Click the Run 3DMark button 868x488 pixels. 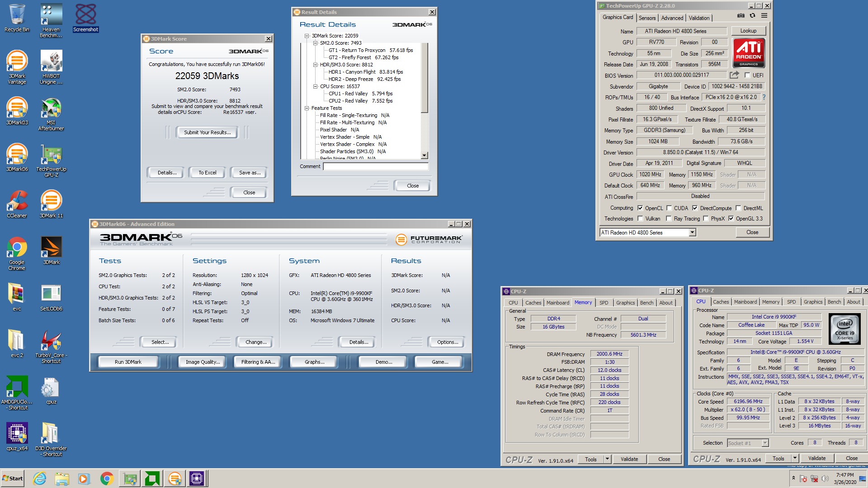[128, 362]
